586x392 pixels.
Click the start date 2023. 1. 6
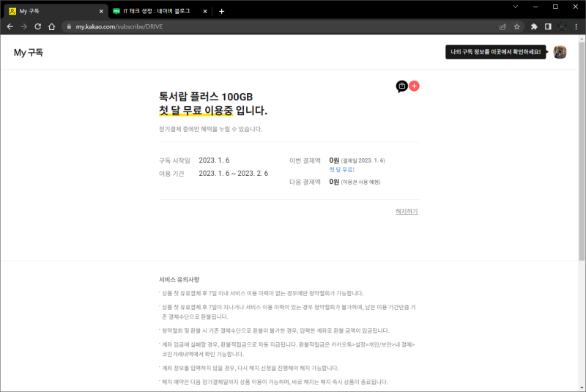coord(214,160)
